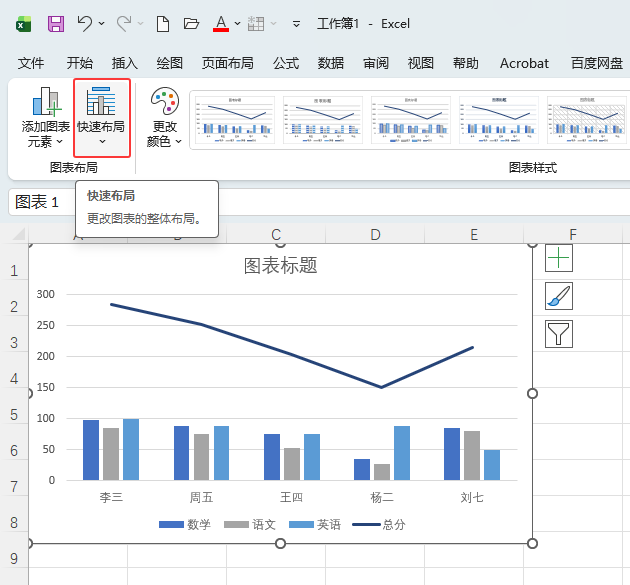
Task: Open the 帮助 tab
Action: tap(466, 63)
